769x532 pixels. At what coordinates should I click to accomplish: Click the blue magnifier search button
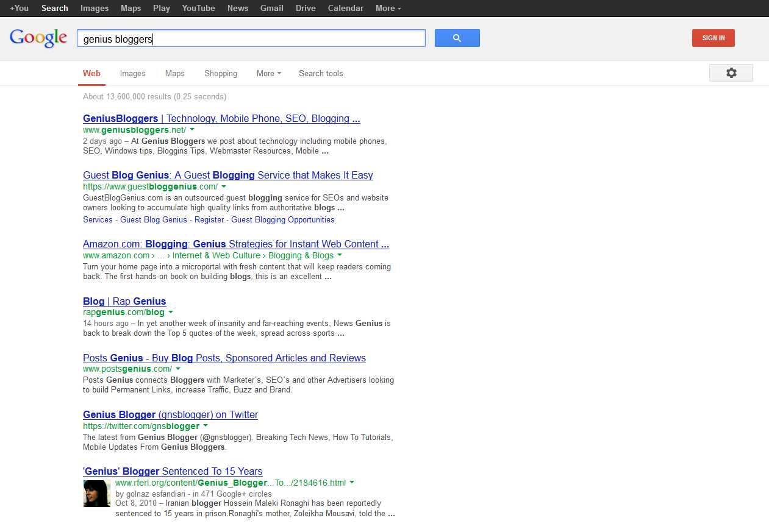pyautogui.click(x=457, y=38)
